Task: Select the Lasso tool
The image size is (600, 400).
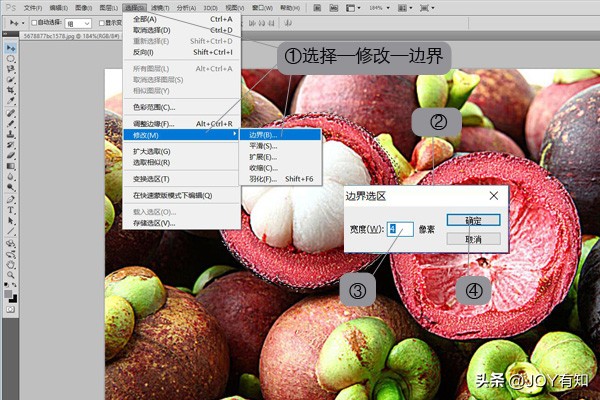Action: click(x=10, y=69)
